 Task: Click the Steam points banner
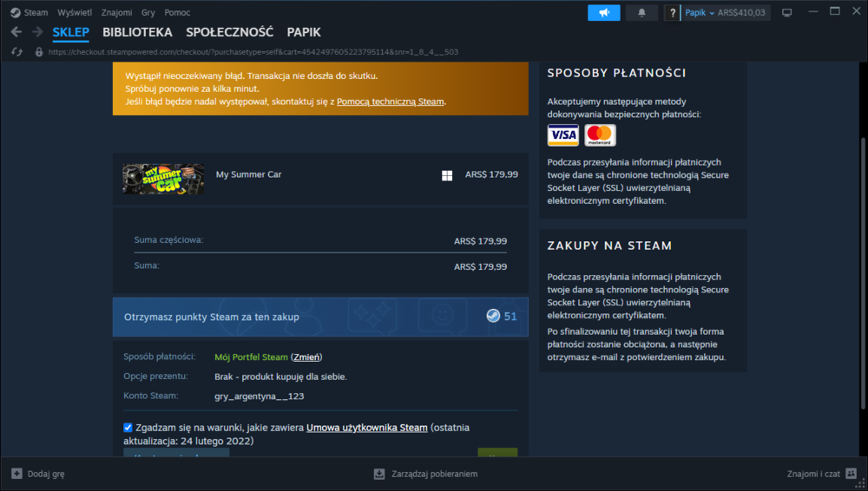320,317
